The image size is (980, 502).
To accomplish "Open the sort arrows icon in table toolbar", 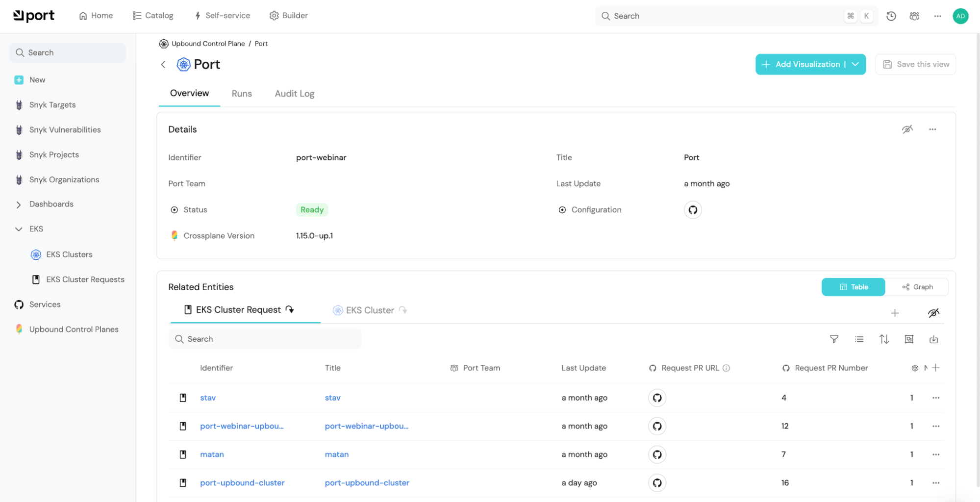I will coord(884,339).
